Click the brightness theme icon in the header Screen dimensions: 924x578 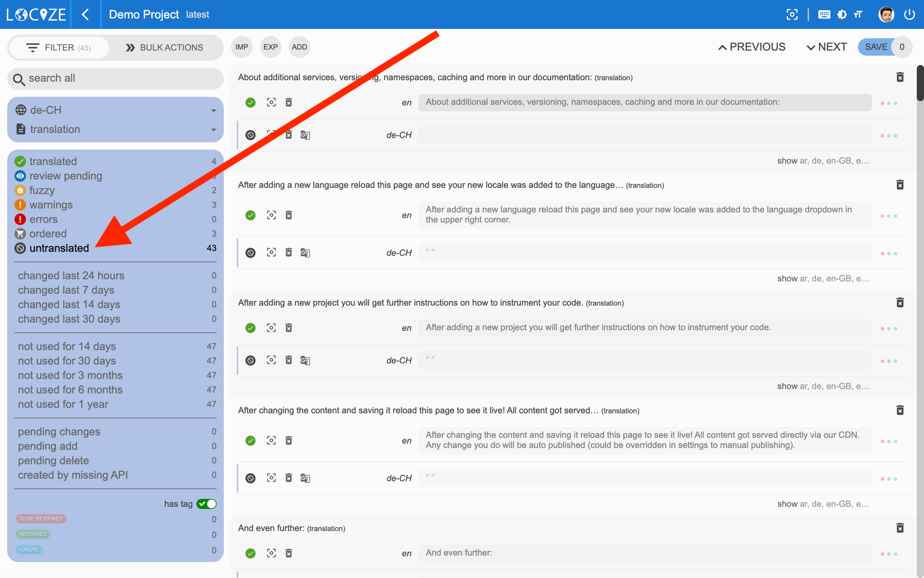842,14
